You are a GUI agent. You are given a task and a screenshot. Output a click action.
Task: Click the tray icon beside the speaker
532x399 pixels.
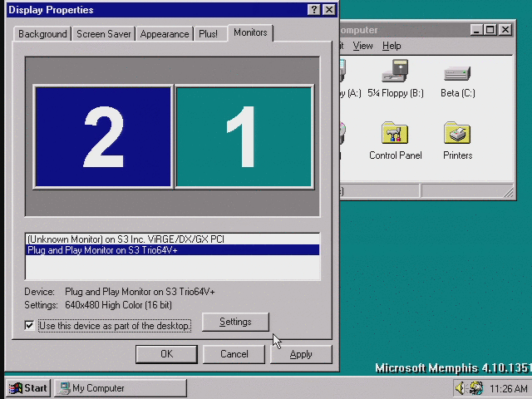pyautogui.click(x=476, y=388)
